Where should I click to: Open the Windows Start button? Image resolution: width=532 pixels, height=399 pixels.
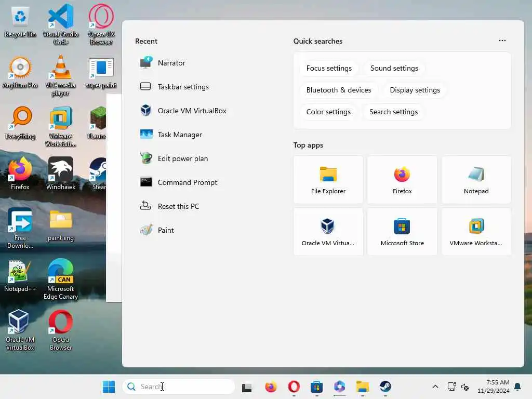109,387
